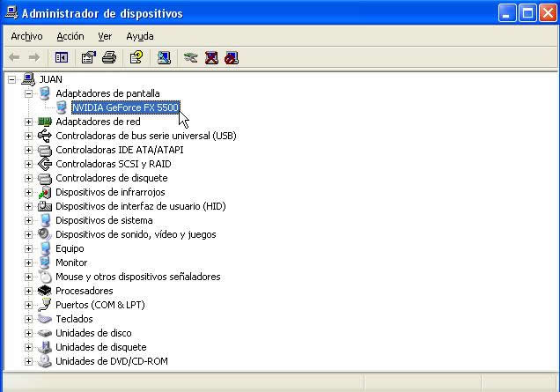Select the Equipo label
The height and width of the screenshot is (392, 560).
click(70, 248)
